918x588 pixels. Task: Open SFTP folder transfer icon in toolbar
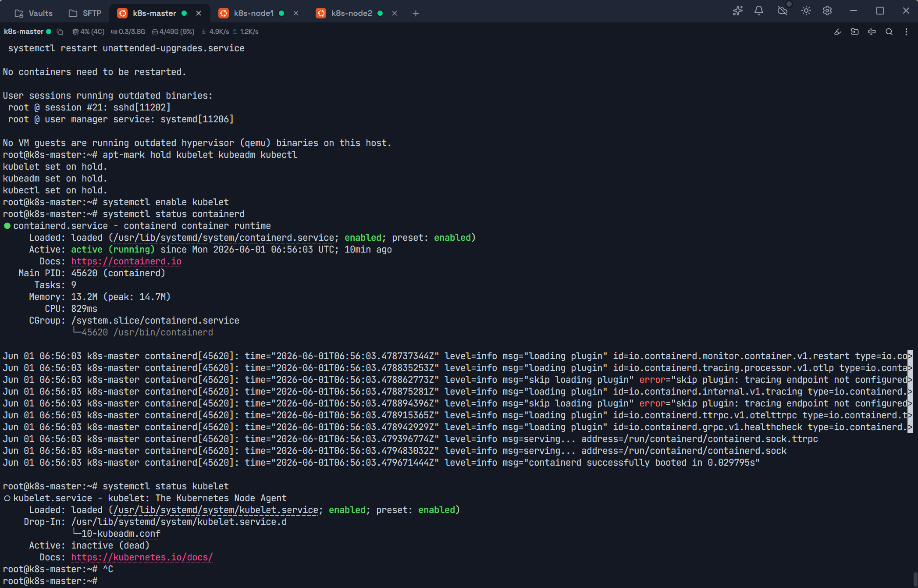click(855, 32)
